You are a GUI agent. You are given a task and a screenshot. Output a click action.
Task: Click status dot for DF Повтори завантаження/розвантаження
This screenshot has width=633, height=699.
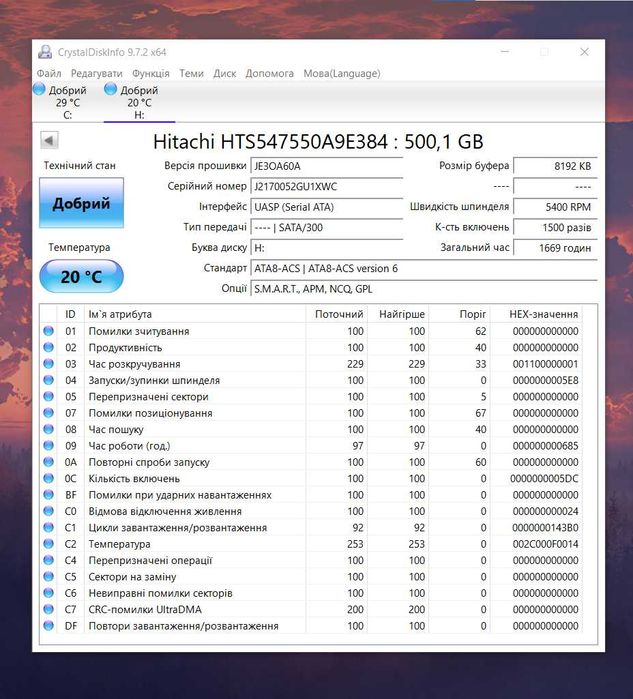click(x=49, y=625)
